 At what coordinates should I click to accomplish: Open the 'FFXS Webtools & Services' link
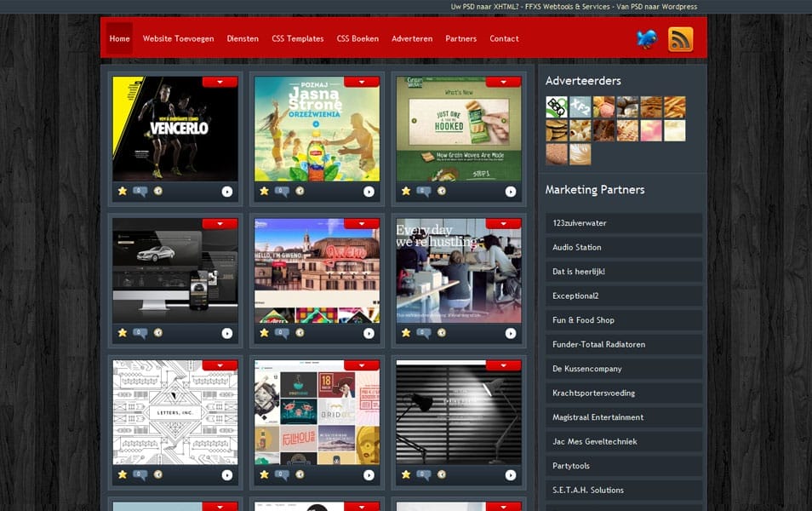[x=568, y=7]
